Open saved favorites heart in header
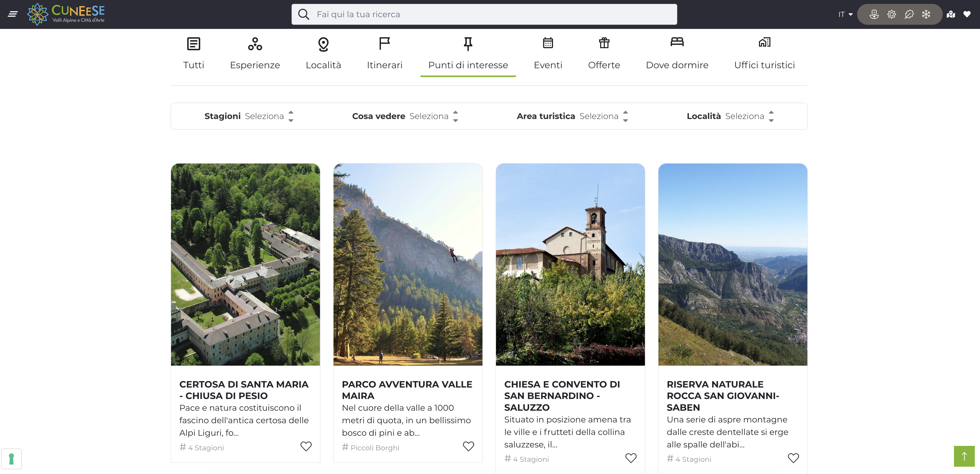This screenshot has width=980, height=474. [x=967, y=15]
